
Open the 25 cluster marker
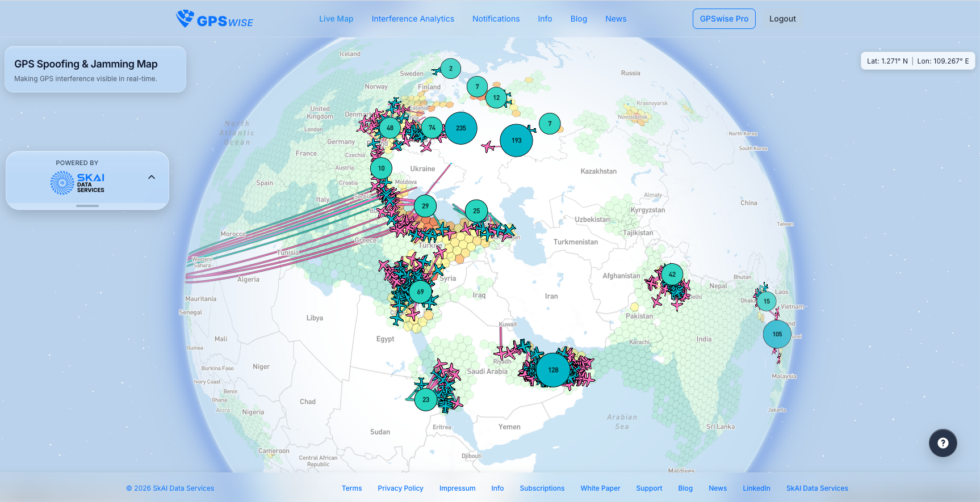point(476,211)
